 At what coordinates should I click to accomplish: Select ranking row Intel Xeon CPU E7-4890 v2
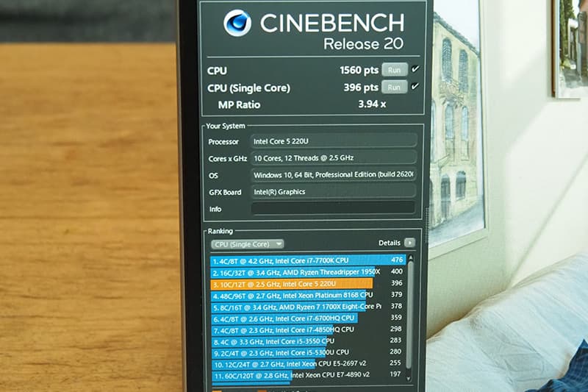307,375
